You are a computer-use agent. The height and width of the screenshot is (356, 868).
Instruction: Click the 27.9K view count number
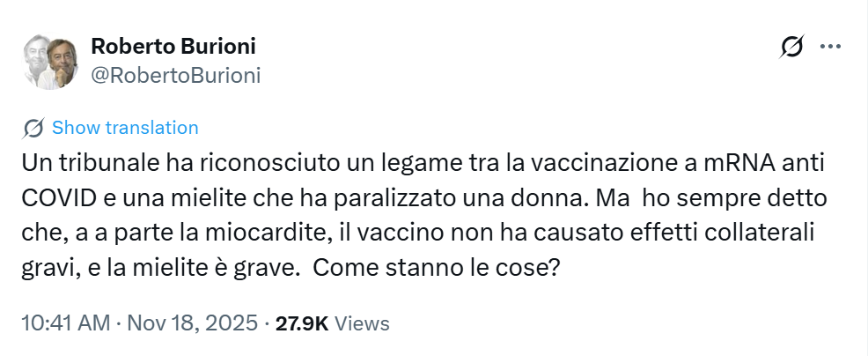[302, 323]
